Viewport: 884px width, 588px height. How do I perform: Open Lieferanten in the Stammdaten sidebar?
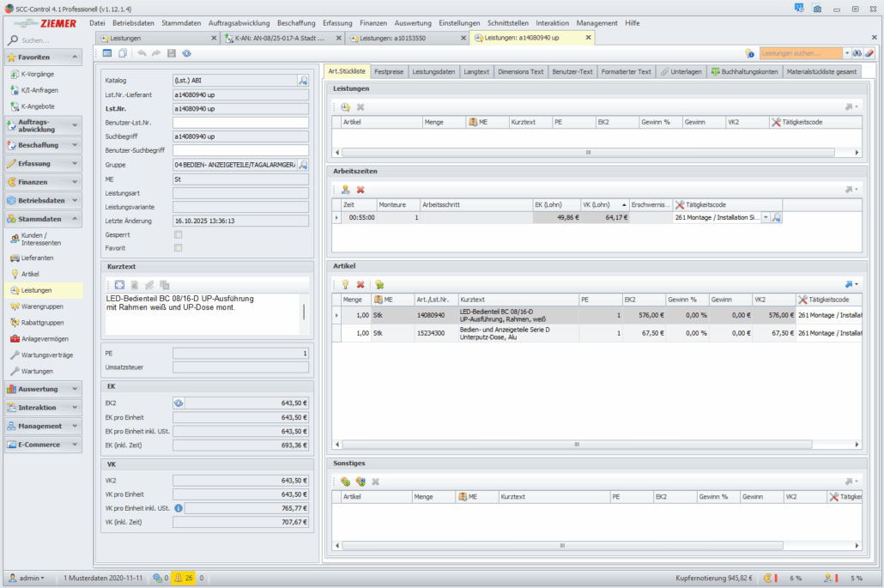click(37, 258)
